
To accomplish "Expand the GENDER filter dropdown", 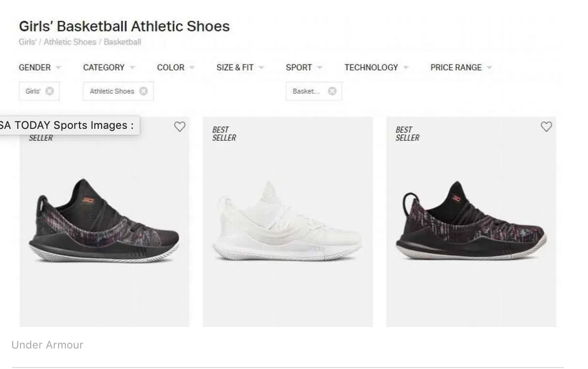I will (x=40, y=67).
